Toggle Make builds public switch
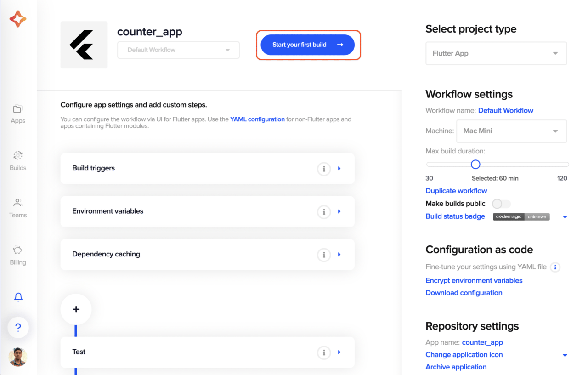Screen dimensions: 588x375 click(x=501, y=204)
